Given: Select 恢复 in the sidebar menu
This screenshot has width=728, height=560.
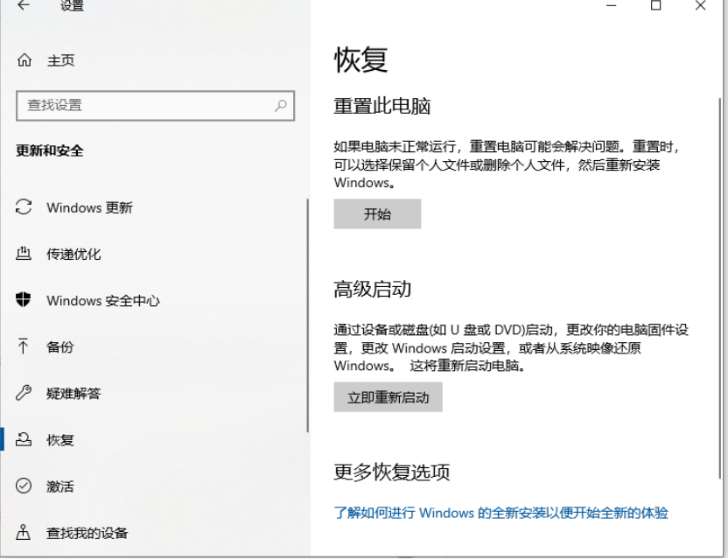Looking at the screenshot, I should pyautogui.click(x=60, y=440).
